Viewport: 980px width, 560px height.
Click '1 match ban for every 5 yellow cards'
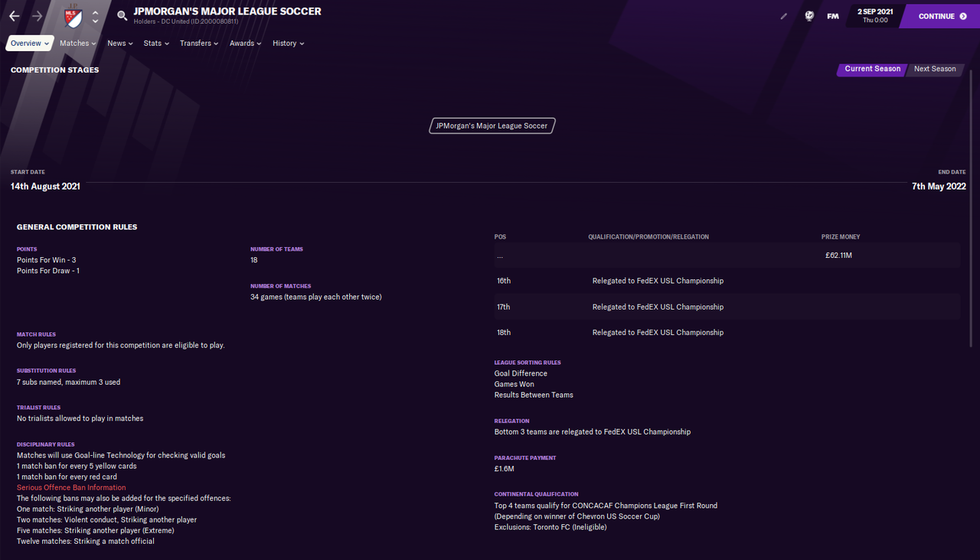pyautogui.click(x=77, y=466)
